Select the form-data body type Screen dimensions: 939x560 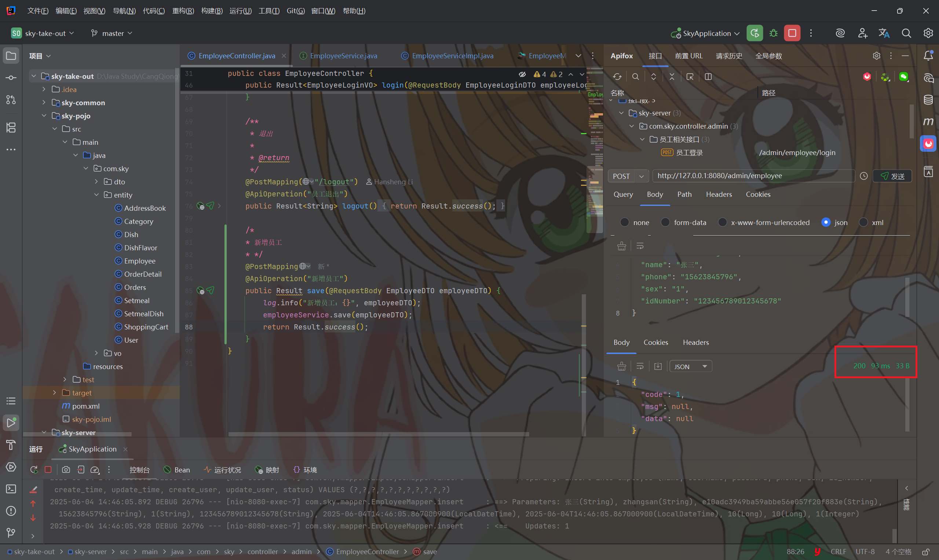click(666, 222)
